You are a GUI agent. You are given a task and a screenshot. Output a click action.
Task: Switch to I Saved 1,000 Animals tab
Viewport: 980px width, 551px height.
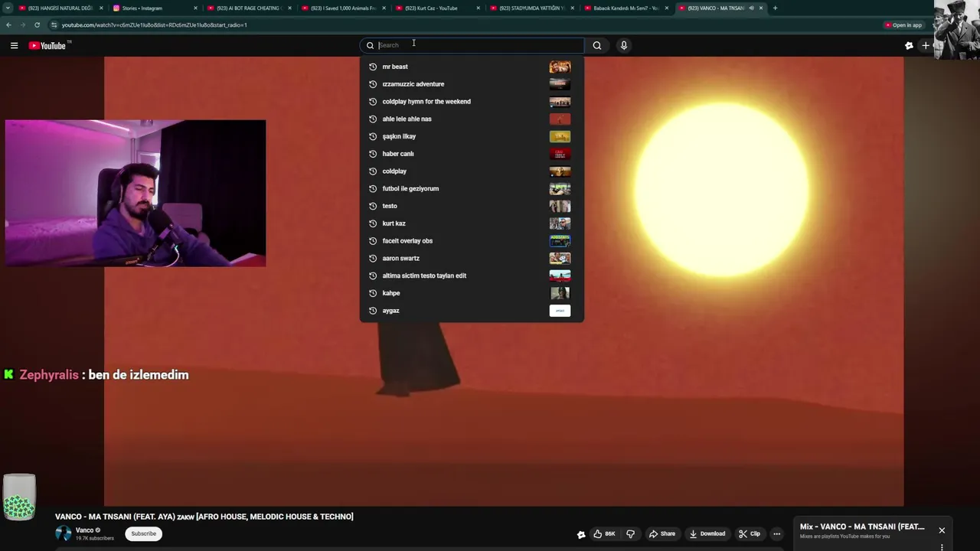[343, 8]
